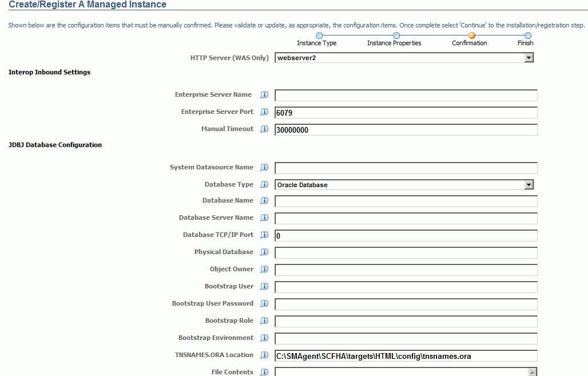588x376 pixels.
Task: Show info for Object Owner field
Action: point(264,270)
